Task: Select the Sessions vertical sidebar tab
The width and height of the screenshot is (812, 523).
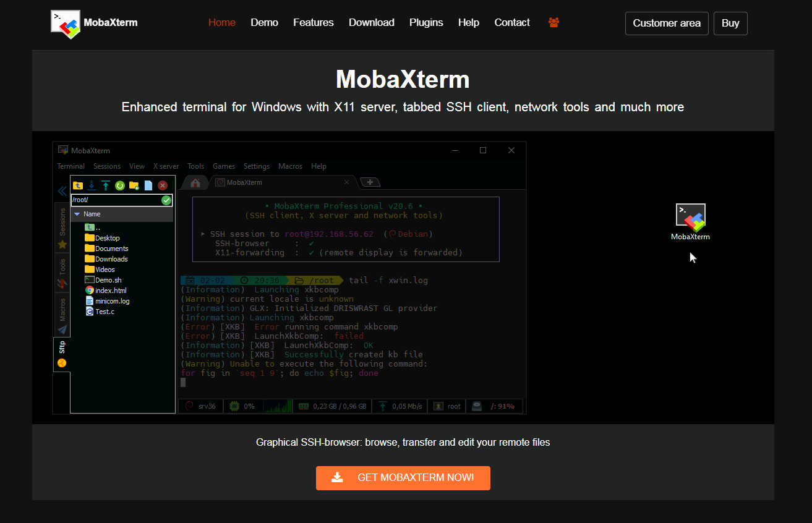Action: 62,227
